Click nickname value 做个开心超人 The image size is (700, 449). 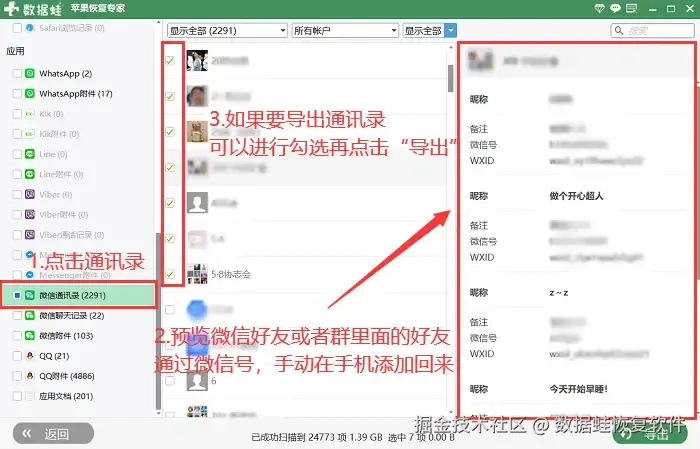point(576,196)
